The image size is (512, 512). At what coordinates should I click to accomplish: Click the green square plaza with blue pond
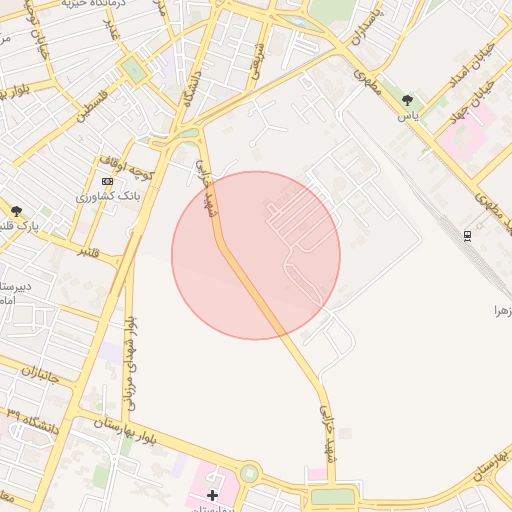click(x=134, y=70)
